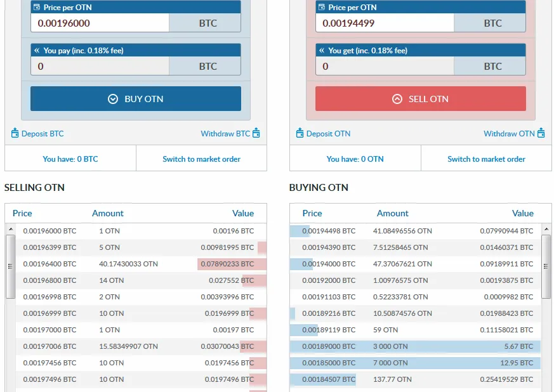The image size is (554, 392).
Task: Click the double-arrow icon next to You get
Action: point(322,51)
